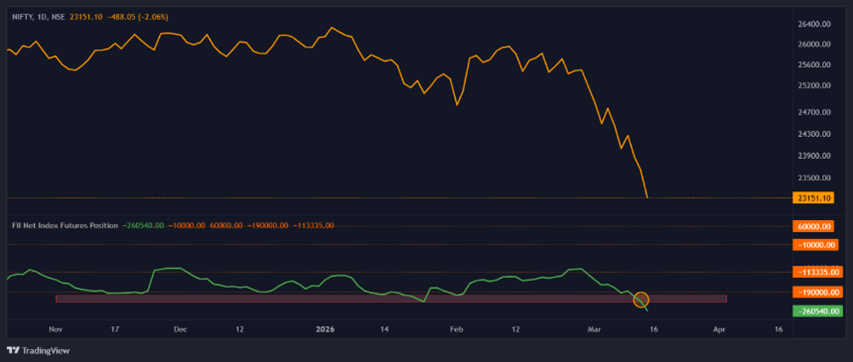Click the -190000.00 value in indicator legend
This screenshot has width=853, height=362.
point(268,225)
